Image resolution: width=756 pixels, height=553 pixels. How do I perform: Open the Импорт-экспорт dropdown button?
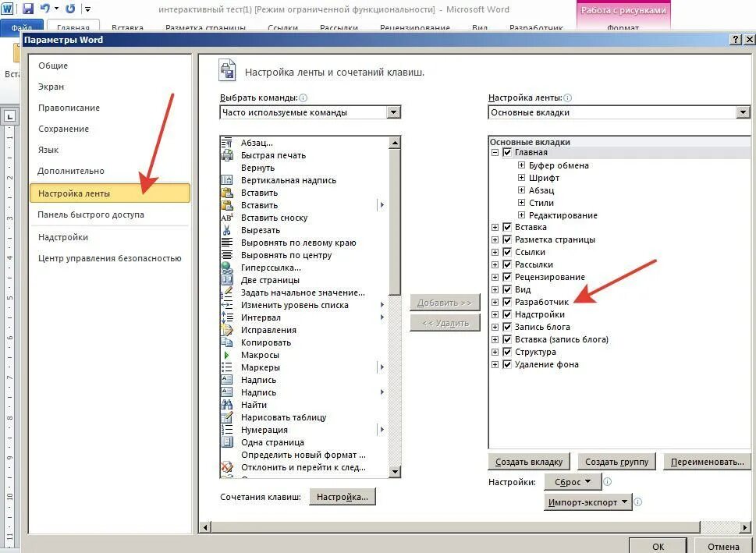click(x=587, y=502)
